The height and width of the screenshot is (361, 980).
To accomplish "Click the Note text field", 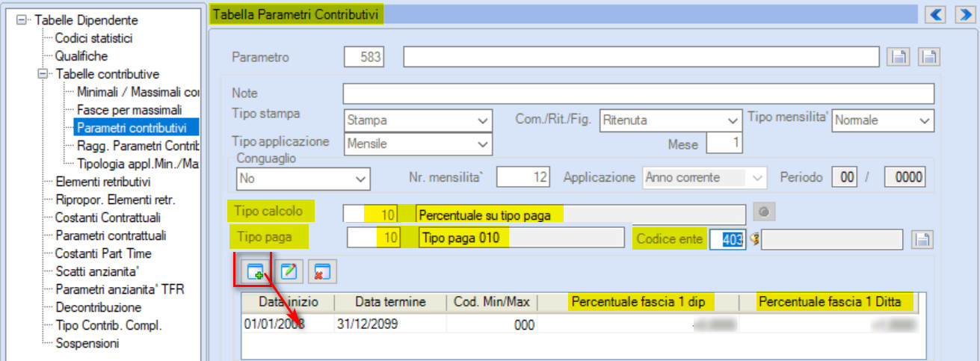I will pyautogui.click(x=638, y=93).
